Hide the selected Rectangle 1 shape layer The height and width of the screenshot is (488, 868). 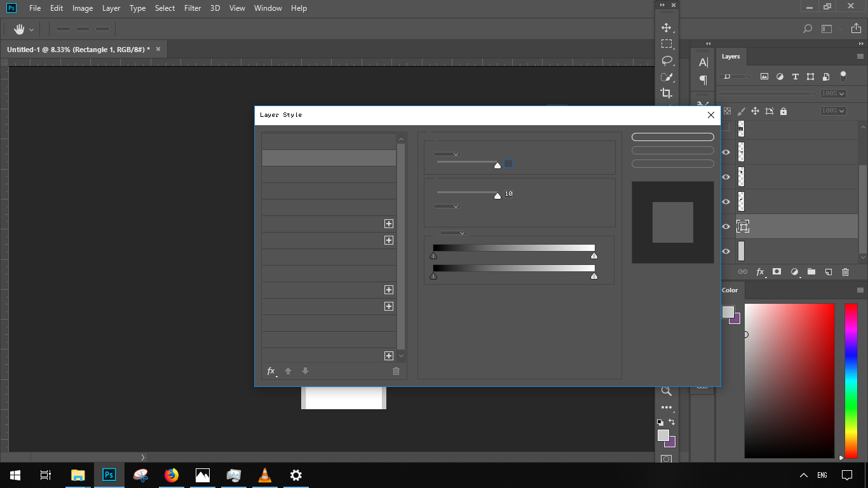(726, 226)
